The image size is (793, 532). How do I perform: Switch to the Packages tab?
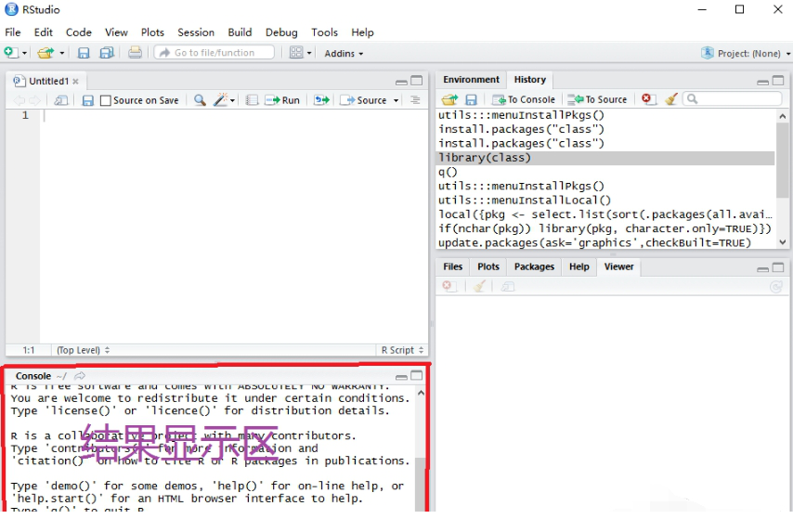[x=534, y=266]
